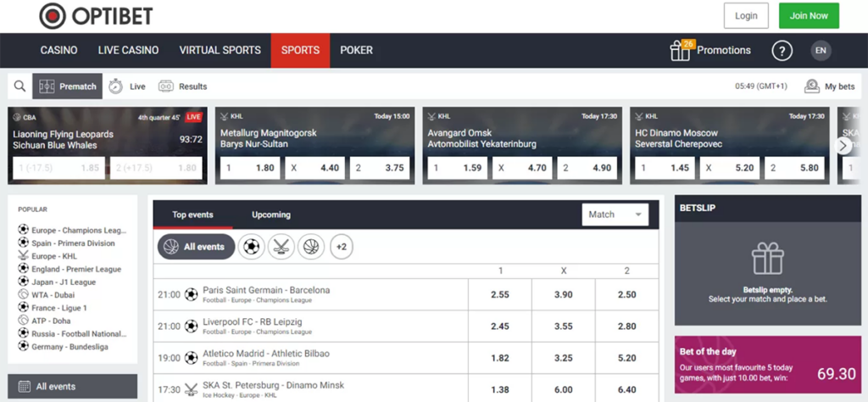
Task: Open the Live Casino menu item
Action: click(128, 50)
